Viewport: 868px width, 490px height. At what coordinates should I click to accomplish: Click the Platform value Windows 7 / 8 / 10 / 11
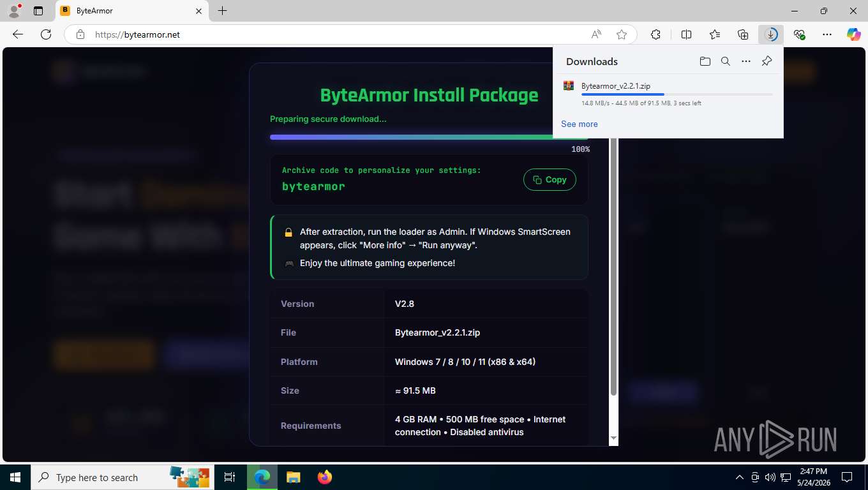click(465, 362)
